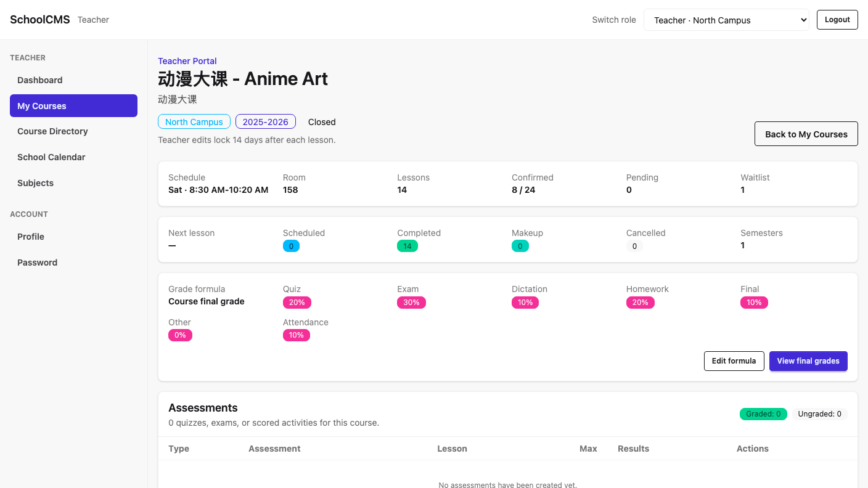The width and height of the screenshot is (868, 488).
Task: Click the Type column header
Action: 179,449
